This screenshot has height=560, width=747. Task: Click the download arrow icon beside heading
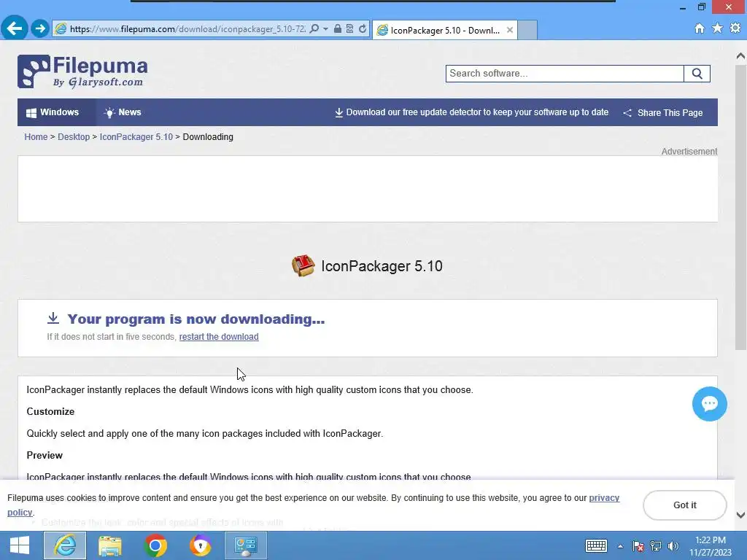point(53,318)
